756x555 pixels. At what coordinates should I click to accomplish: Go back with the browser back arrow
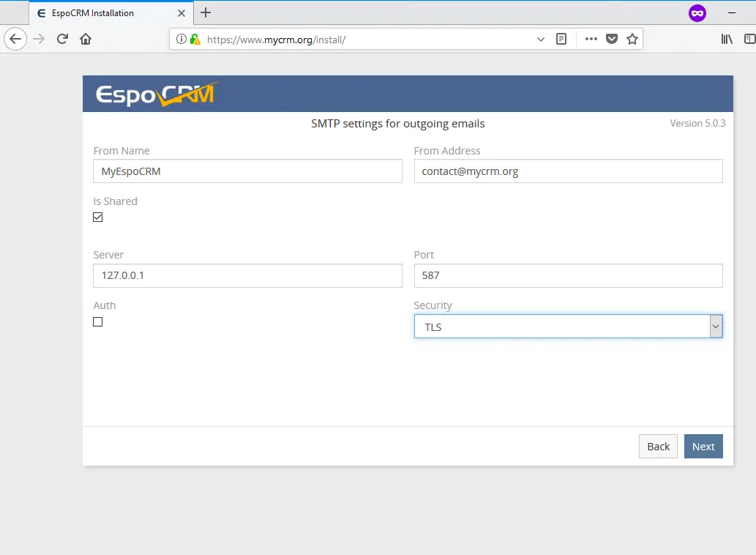(x=15, y=39)
